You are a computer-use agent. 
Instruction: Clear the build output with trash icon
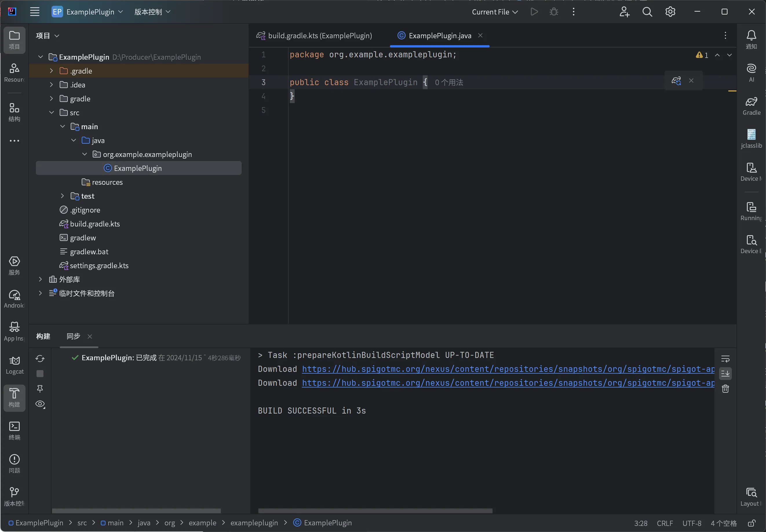pos(725,389)
